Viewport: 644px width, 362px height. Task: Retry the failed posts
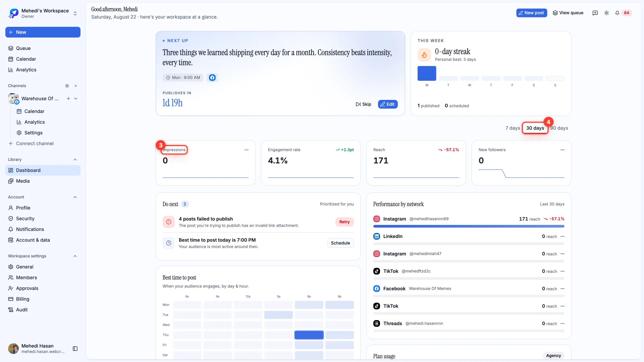(344, 222)
